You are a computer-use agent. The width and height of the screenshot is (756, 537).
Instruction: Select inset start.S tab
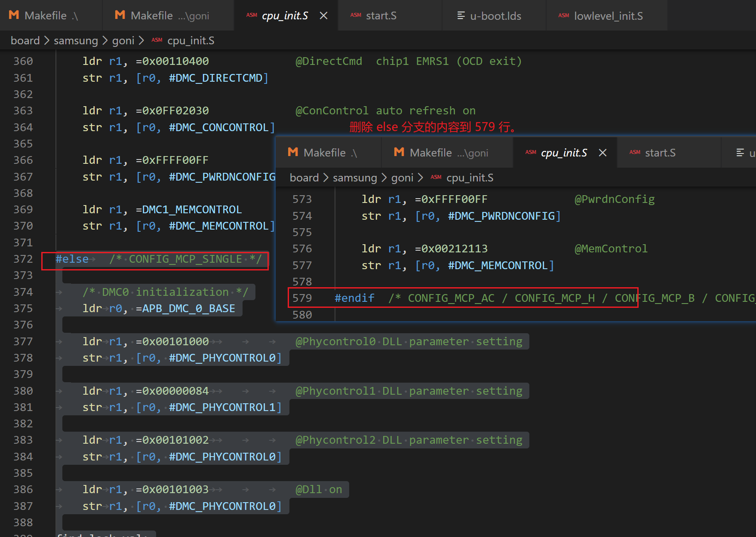point(669,153)
